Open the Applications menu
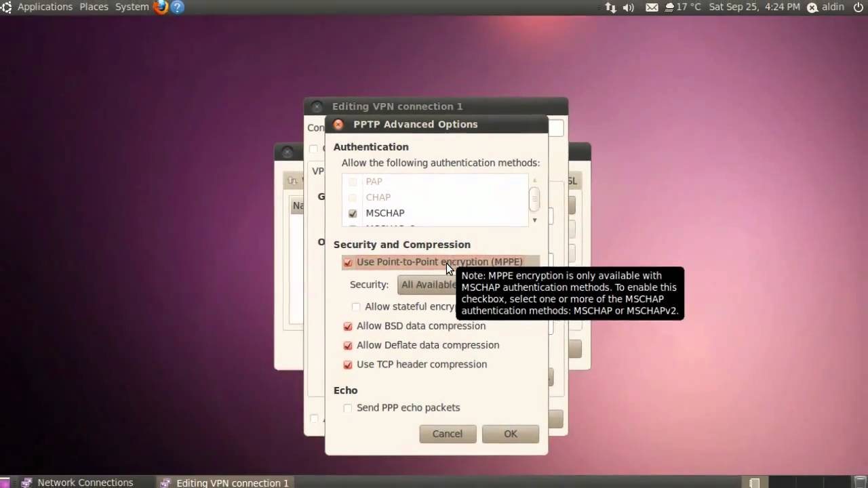868x488 pixels. [x=45, y=7]
